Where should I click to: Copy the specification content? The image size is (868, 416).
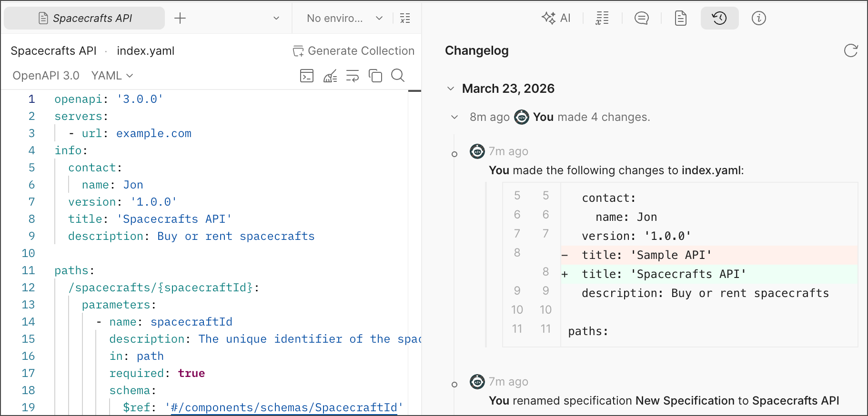(375, 76)
